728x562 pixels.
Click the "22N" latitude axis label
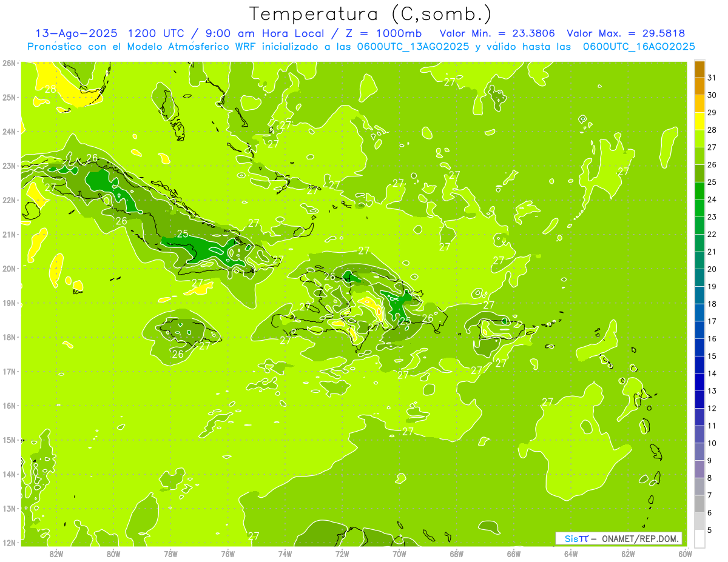click(9, 200)
